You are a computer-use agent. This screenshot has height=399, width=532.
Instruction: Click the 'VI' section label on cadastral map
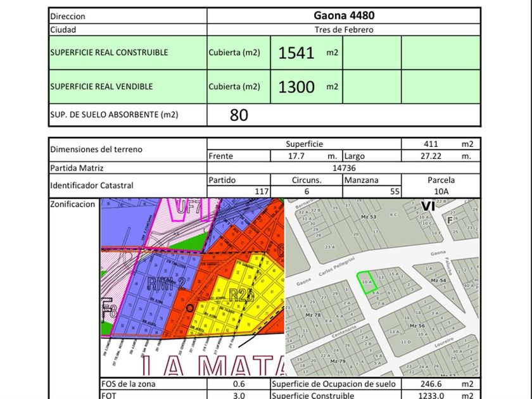(x=428, y=206)
